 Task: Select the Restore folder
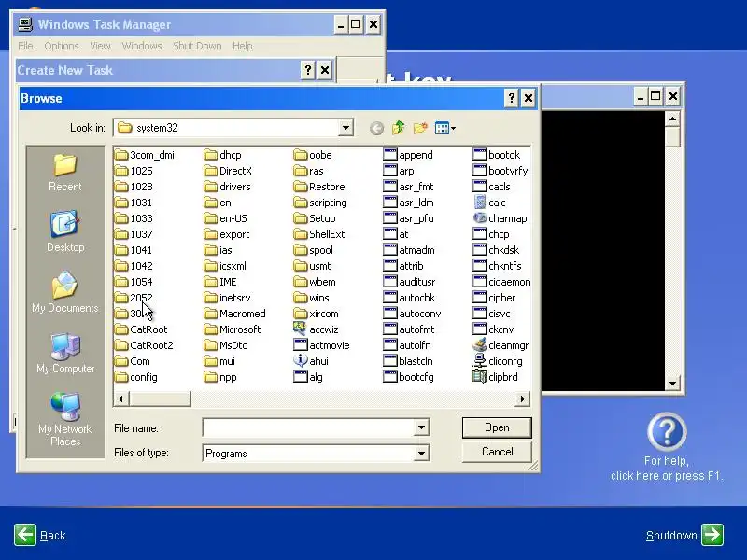click(x=319, y=187)
